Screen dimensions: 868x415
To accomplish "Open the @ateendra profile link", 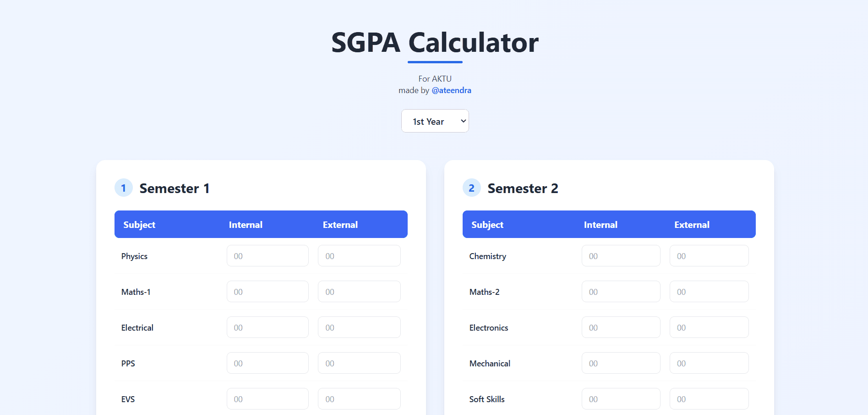I will [452, 90].
